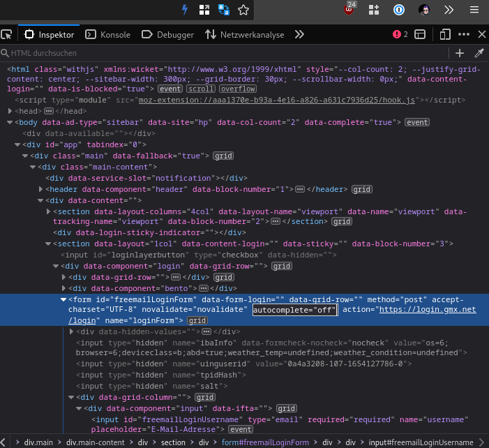The height and width of the screenshot is (448, 489).
Task: Toggle grid badge on section viewport
Action: pos(342,221)
